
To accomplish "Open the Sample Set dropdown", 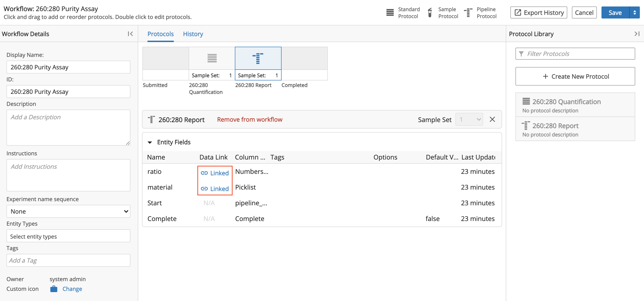I will coord(469,120).
